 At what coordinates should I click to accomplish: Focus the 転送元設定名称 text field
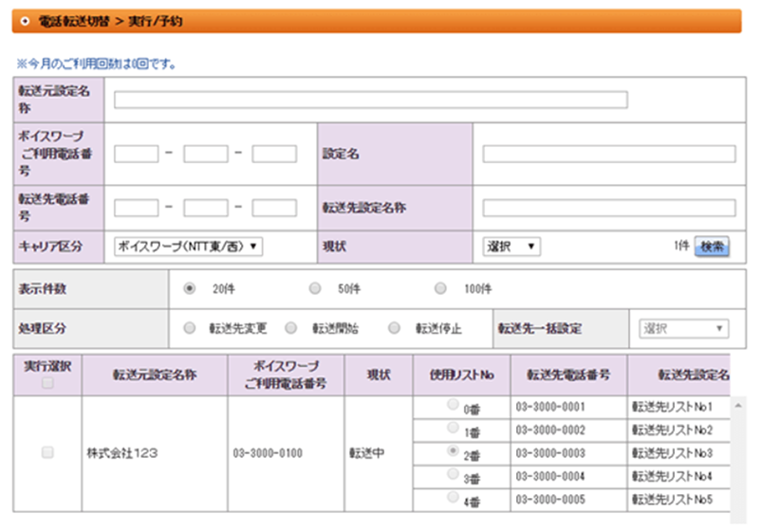(x=371, y=100)
